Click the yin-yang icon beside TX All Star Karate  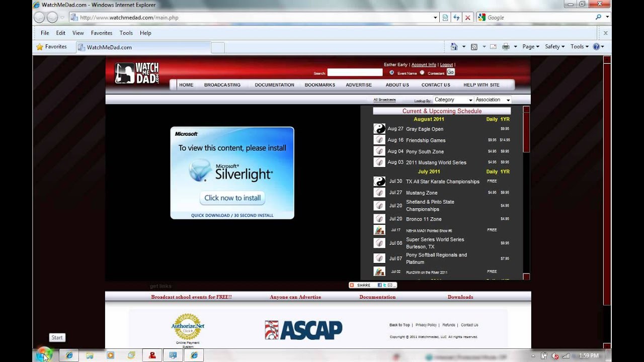click(379, 181)
